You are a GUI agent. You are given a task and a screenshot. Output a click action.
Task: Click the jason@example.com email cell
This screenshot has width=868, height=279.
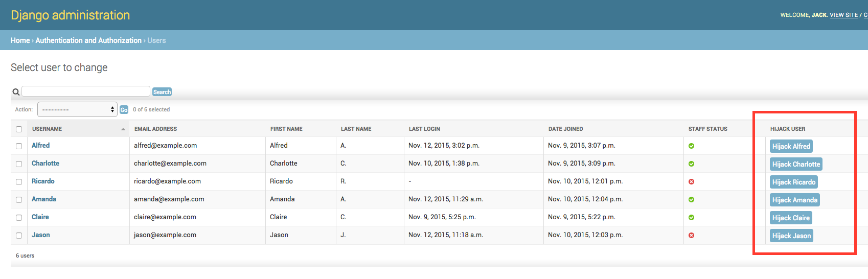165,235
